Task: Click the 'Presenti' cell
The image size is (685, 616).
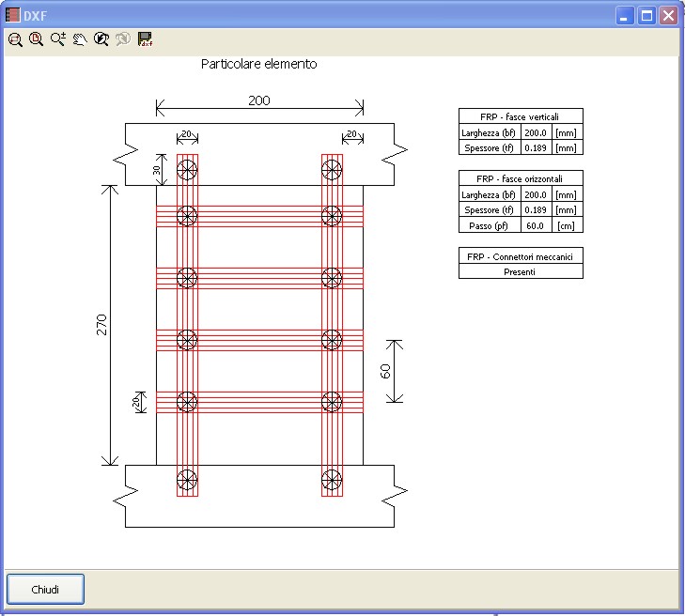Action: point(521,272)
